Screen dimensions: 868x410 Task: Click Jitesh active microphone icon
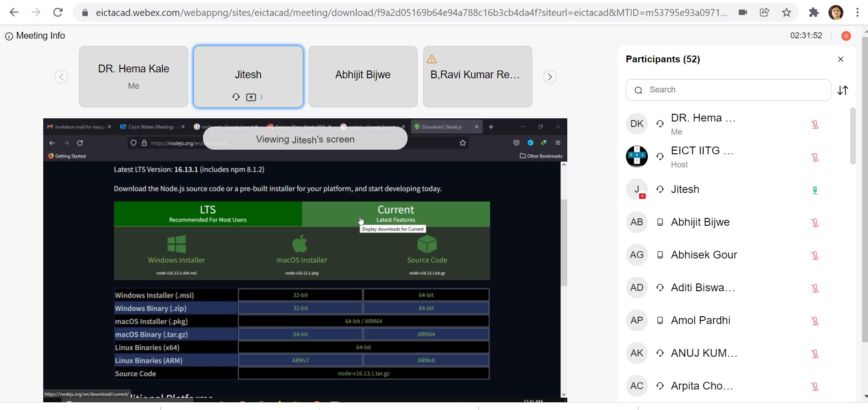coord(815,190)
